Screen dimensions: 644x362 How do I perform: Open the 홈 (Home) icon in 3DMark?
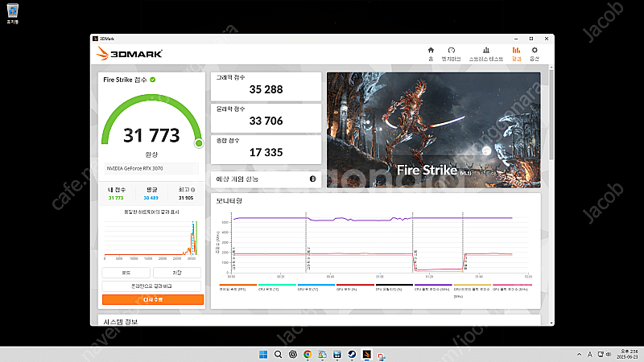click(x=431, y=52)
